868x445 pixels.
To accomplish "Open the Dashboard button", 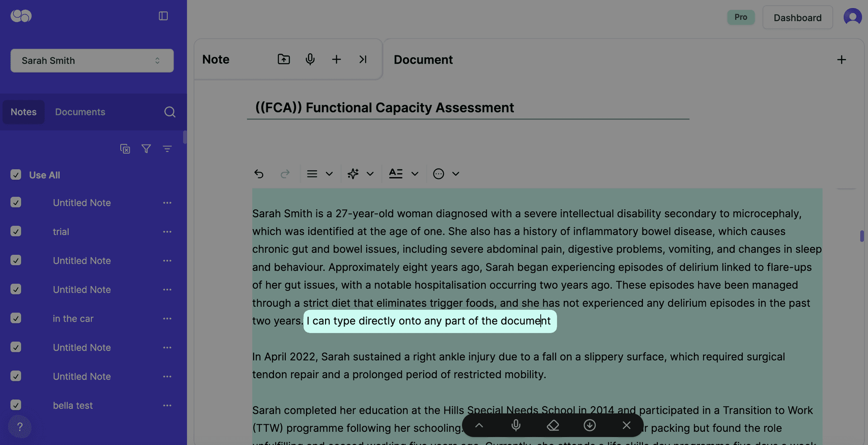I will point(797,18).
